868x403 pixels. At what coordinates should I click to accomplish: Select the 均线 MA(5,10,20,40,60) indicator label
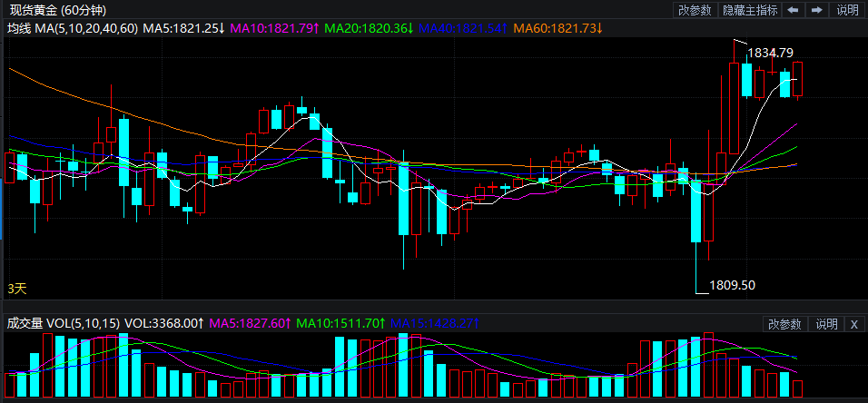(73, 29)
